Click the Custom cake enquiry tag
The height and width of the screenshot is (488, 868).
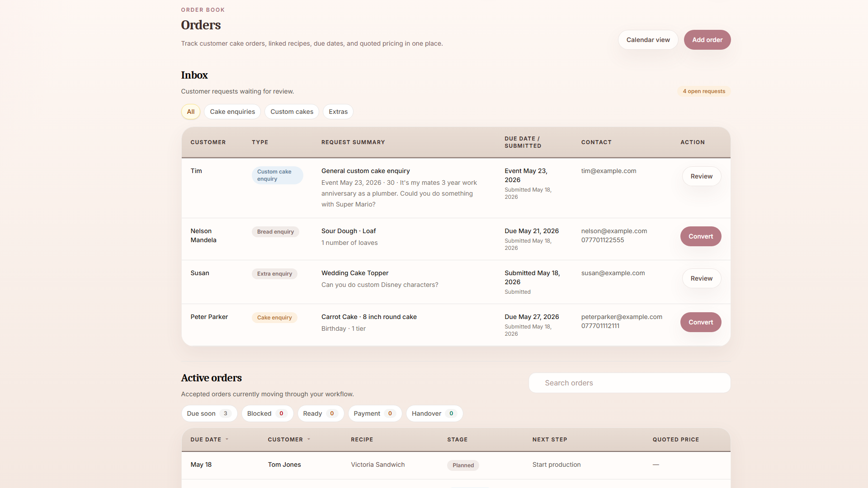coord(277,175)
